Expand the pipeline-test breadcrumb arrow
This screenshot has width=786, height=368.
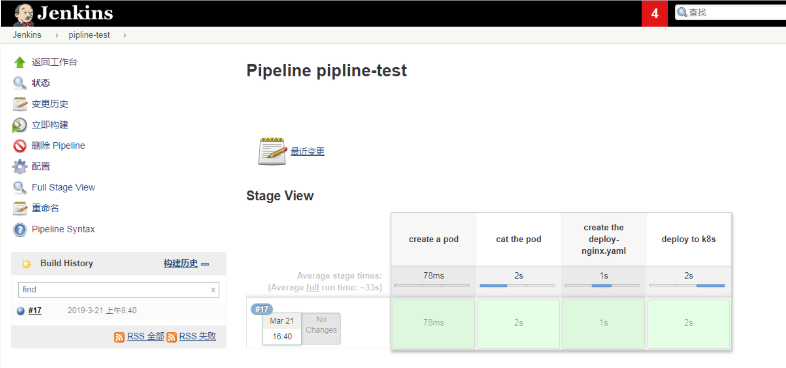tap(125, 36)
